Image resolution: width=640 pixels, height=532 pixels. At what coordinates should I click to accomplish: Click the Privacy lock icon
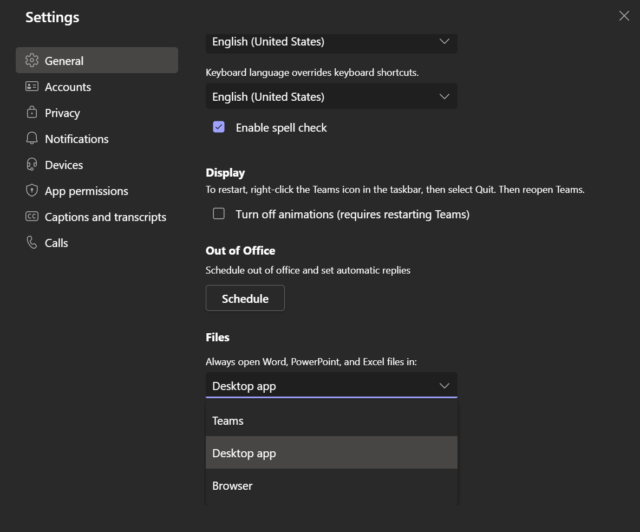pos(32,113)
